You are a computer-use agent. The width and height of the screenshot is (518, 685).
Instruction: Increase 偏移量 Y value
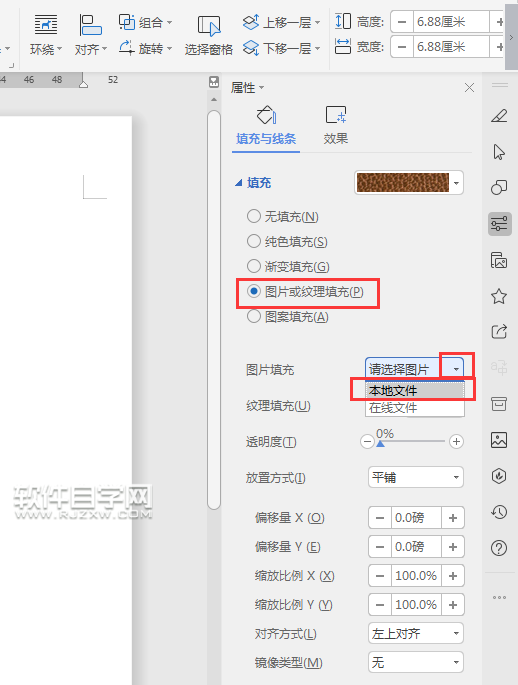pos(452,547)
